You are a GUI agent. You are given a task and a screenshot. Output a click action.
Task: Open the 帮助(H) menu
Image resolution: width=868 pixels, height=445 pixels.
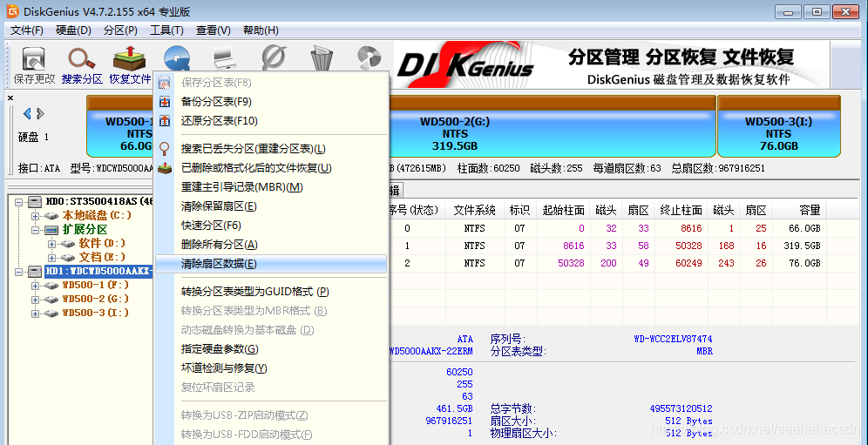click(x=261, y=30)
